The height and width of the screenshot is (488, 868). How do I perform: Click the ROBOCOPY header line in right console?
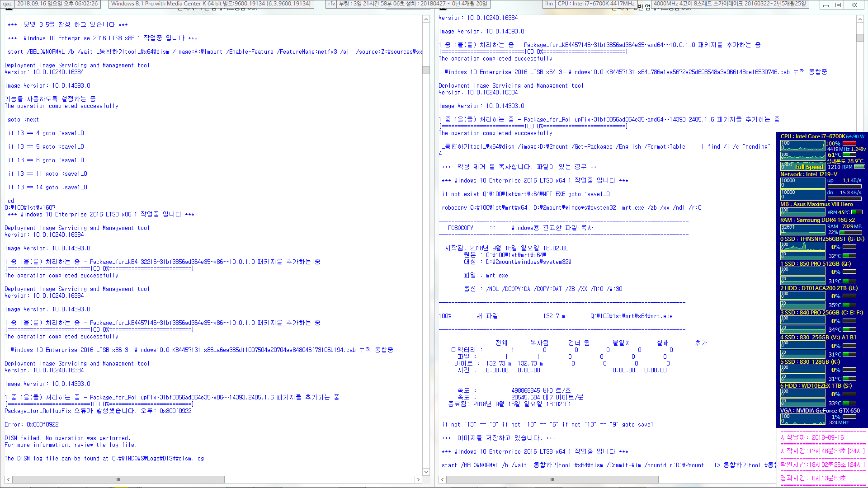(520, 228)
